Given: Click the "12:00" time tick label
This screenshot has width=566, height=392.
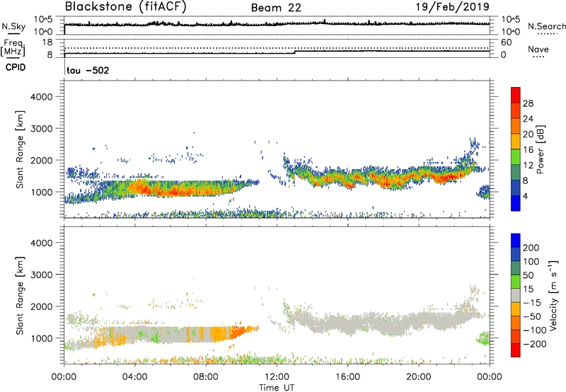Looking at the screenshot, I should coord(277,377).
